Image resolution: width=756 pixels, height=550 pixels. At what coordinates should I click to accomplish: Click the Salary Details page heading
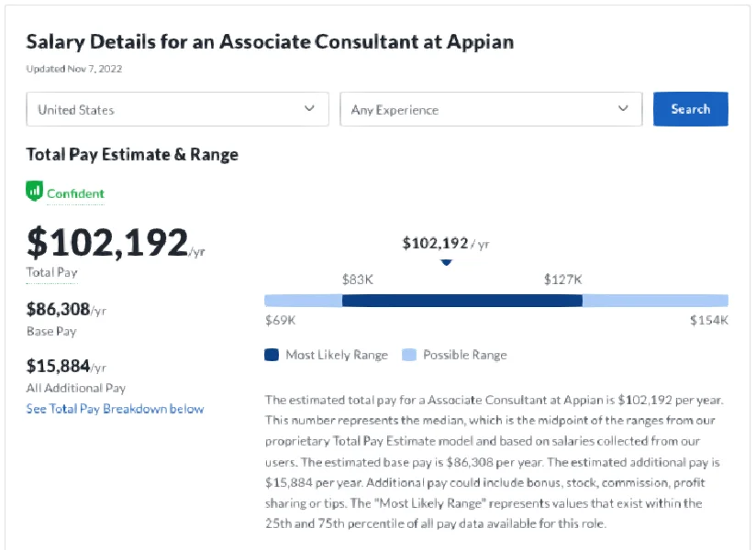point(270,42)
